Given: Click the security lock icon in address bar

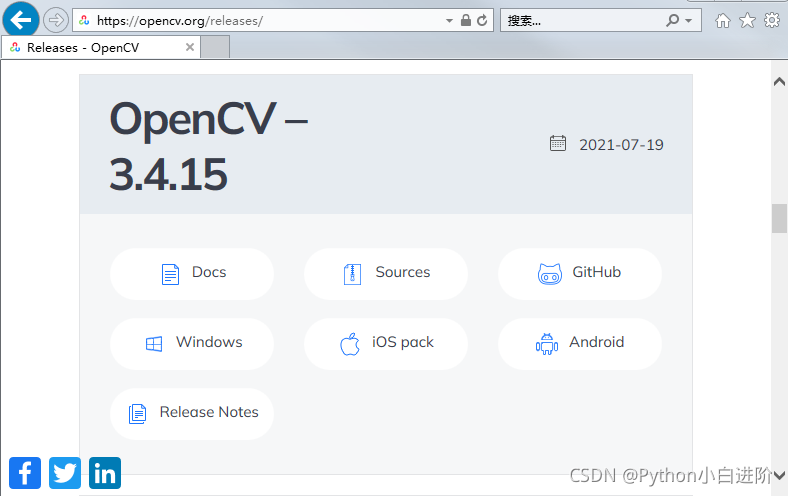Looking at the screenshot, I should point(466,20).
